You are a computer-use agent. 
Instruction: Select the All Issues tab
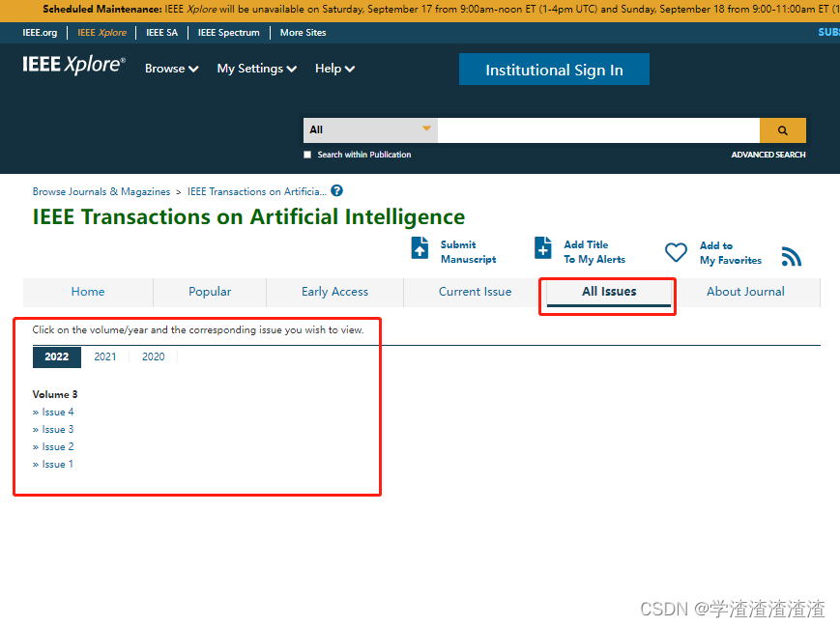point(609,292)
